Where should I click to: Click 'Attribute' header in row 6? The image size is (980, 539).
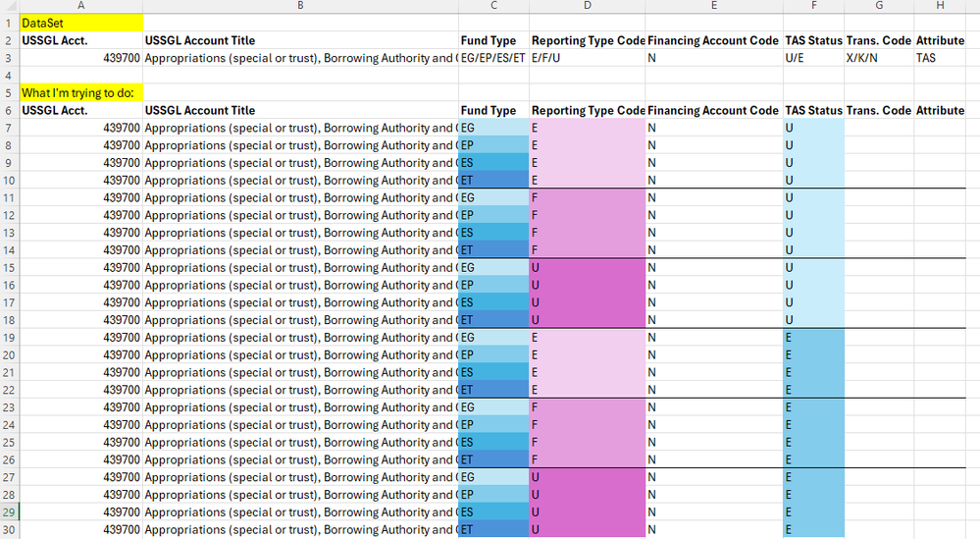click(x=940, y=111)
